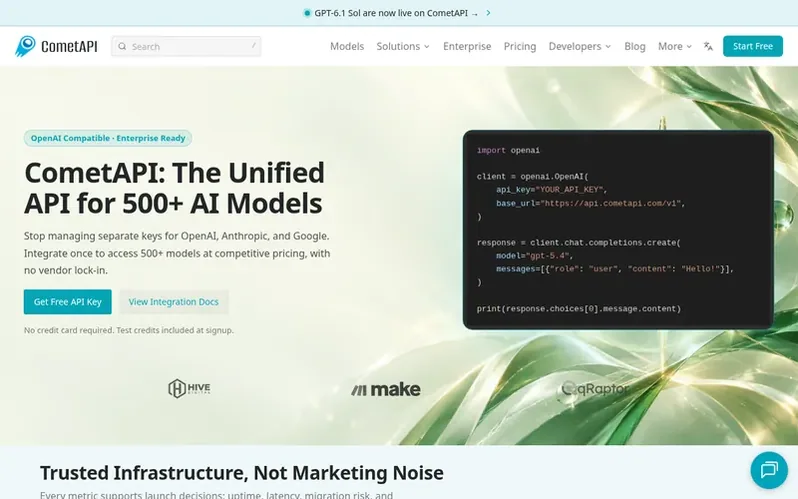
Task: Click the model="gpt-5.4" code line
Action: [x=534, y=256]
